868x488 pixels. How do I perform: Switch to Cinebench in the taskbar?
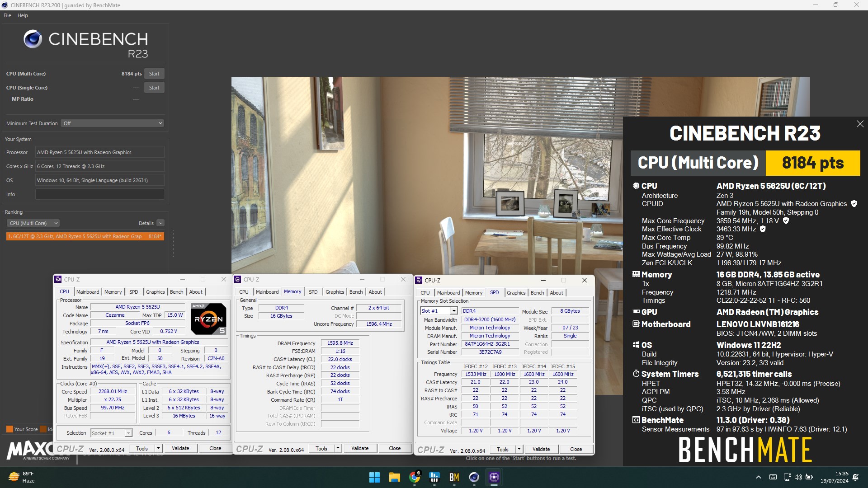tap(474, 477)
